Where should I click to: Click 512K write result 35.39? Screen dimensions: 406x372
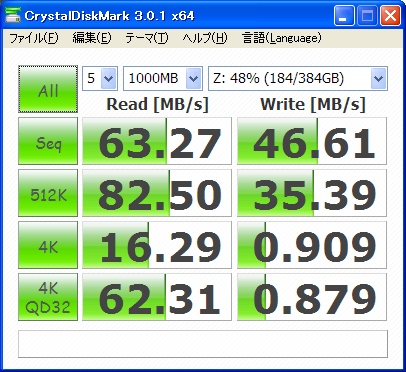tap(312, 193)
